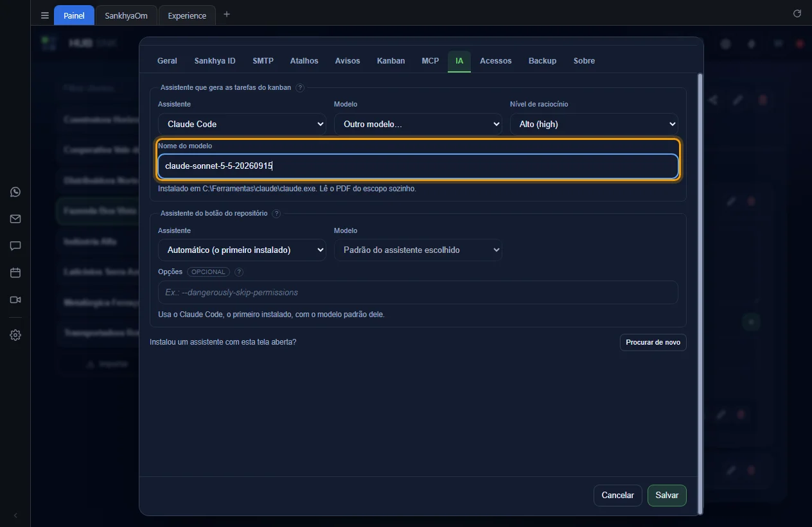Click the 'Procurar de novo' button
Screen dimensions: 812x527
(653, 343)
